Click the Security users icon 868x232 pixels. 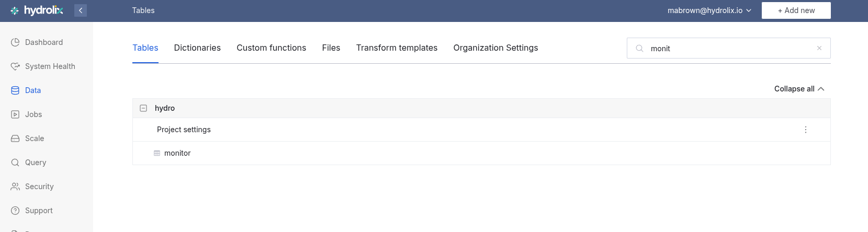coord(15,187)
